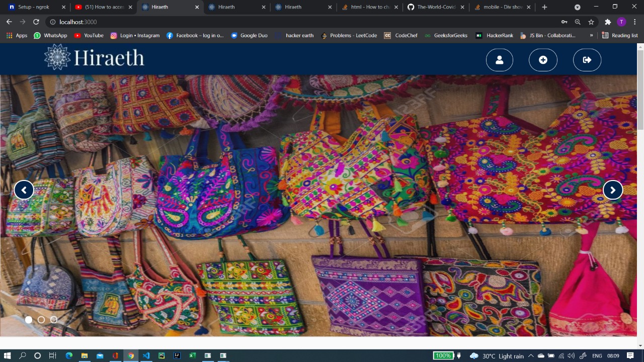Close the mobile - Div show tab
644x362 pixels.
(x=529, y=7)
